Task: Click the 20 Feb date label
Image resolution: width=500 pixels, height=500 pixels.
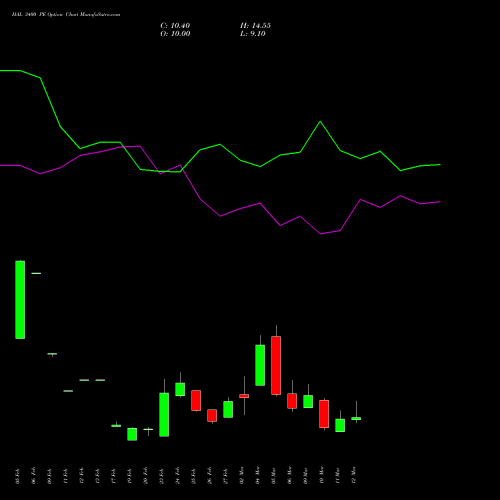Action: click(x=146, y=476)
